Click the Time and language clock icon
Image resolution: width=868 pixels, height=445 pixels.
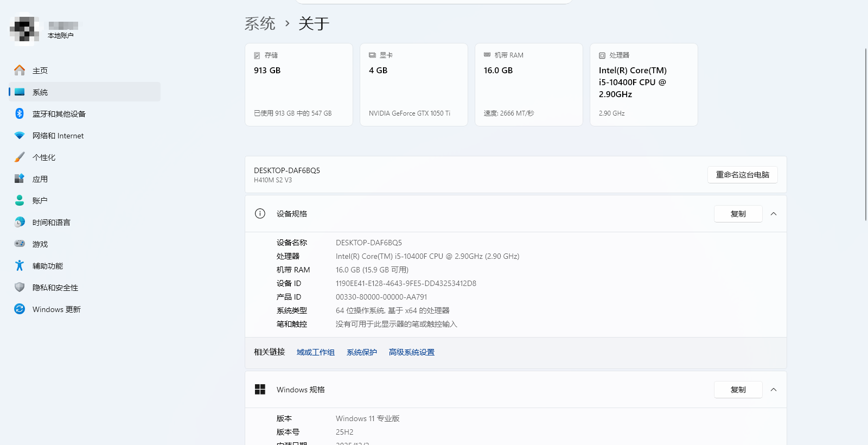coord(20,222)
